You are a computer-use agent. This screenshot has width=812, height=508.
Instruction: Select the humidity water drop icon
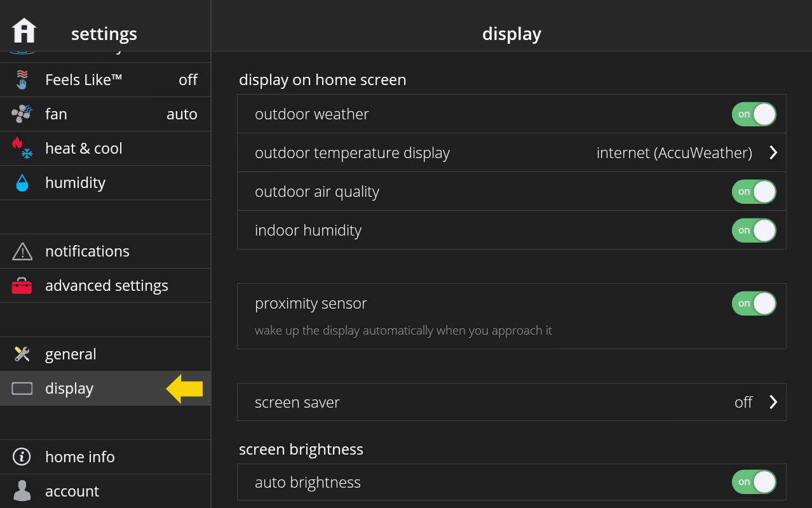tap(22, 183)
